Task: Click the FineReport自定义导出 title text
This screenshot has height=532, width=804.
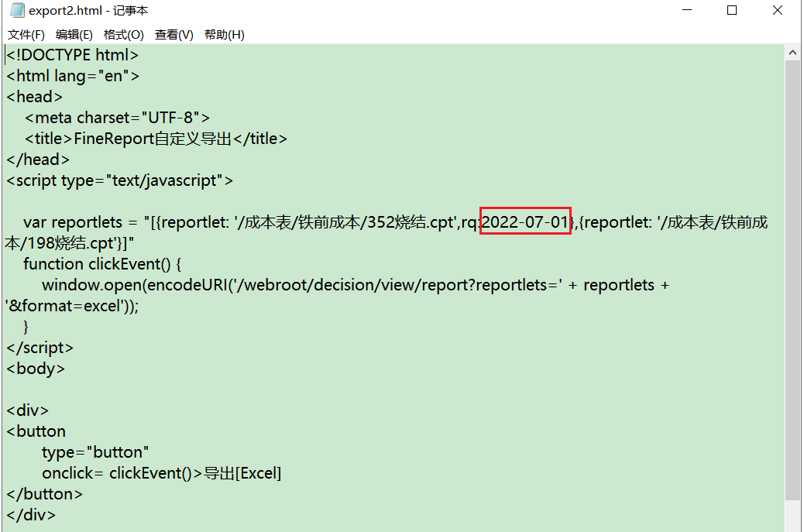Action: pos(153,139)
